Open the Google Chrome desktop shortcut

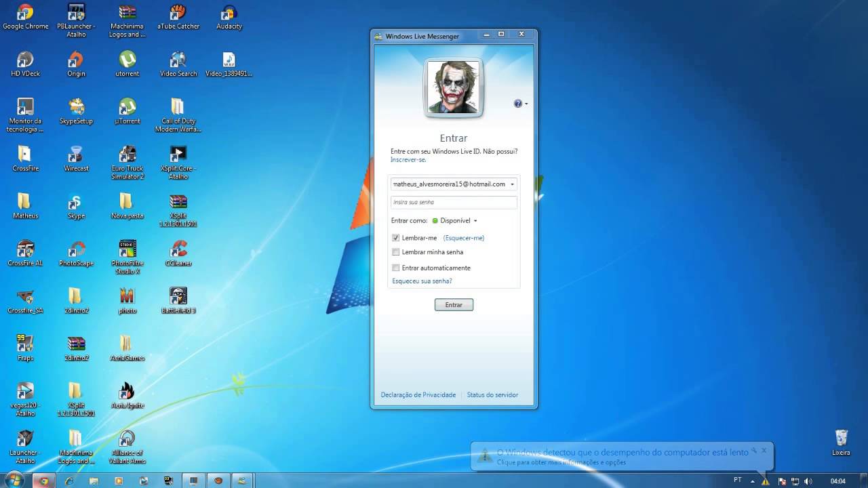pyautogui.click(x=25, y=18)
